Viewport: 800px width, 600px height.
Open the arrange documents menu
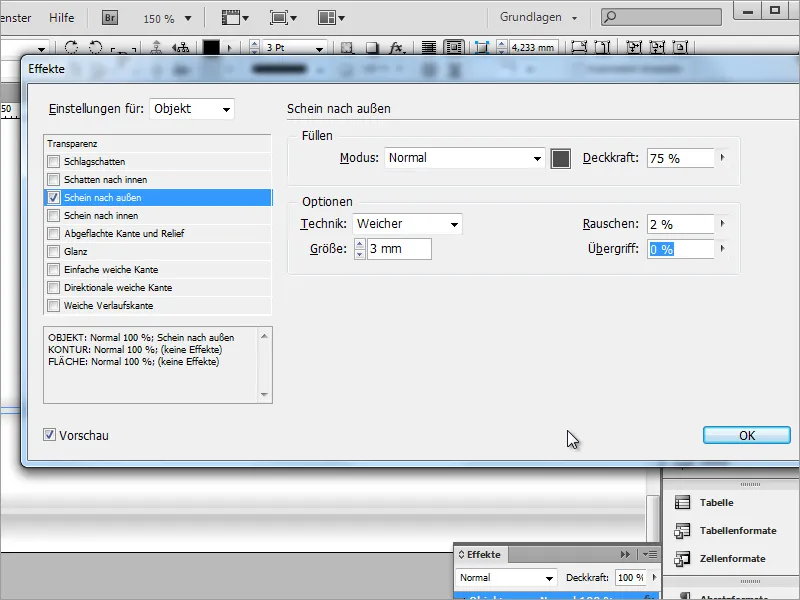[331, 18]
